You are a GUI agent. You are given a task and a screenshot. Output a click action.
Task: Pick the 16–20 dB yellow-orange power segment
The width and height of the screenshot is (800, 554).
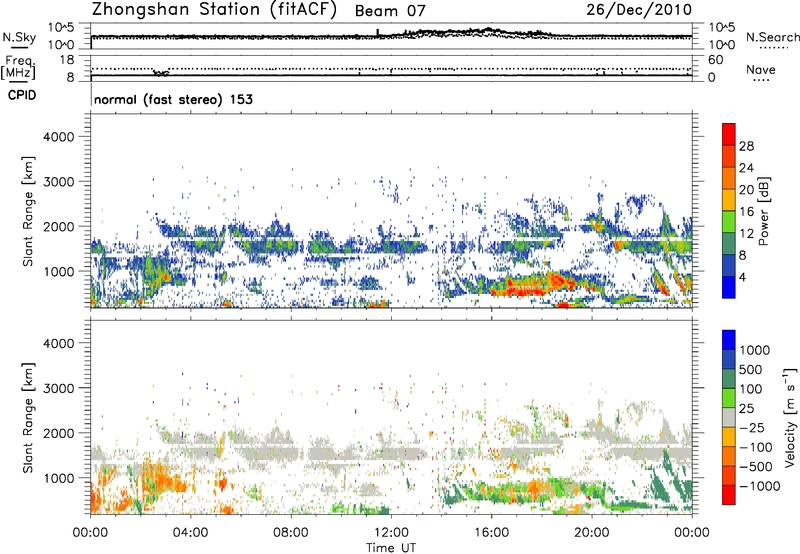point(729,200)
